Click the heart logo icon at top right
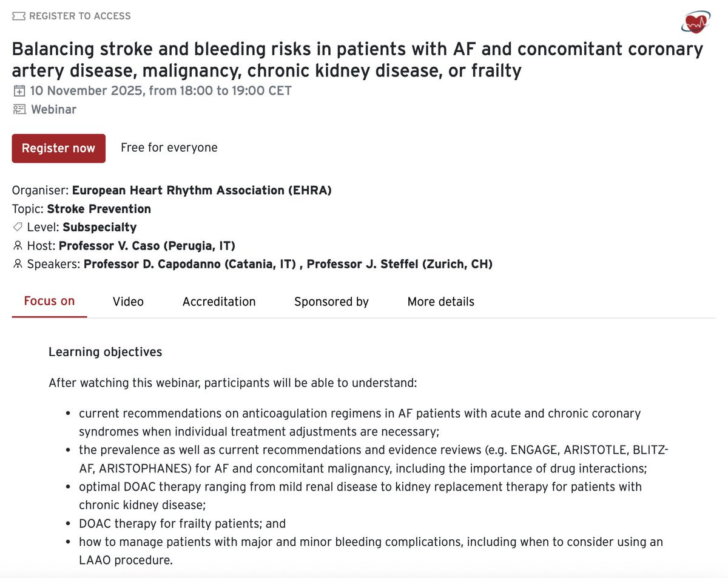 point(695,21)
